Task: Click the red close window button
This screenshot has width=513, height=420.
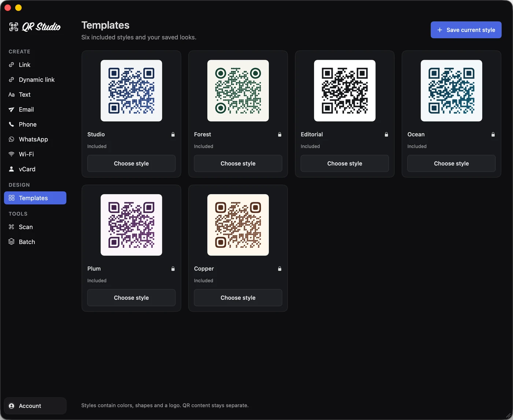Action: (x=8, y=8)
